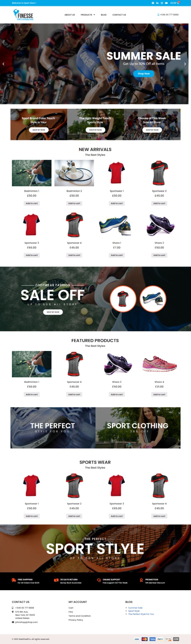
Task: Go to previous hero slide arrow
Action: point(3,64)
